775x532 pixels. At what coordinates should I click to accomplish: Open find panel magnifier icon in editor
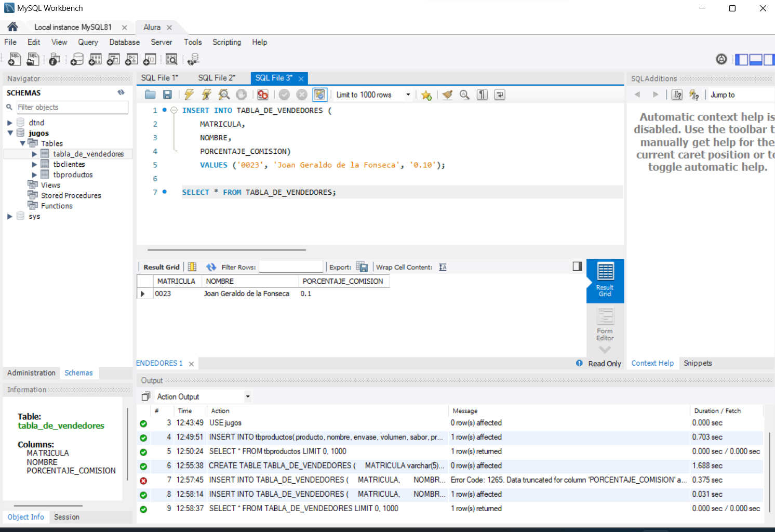coord(464,95)
